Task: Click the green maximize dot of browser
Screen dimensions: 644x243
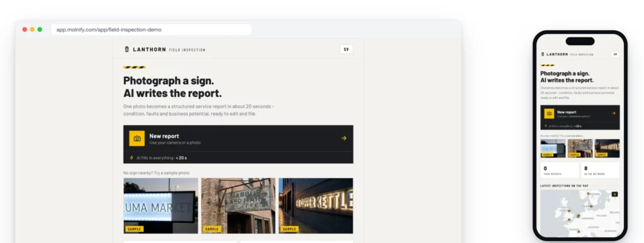Action: pyautogui.click(x=40, y=30)
